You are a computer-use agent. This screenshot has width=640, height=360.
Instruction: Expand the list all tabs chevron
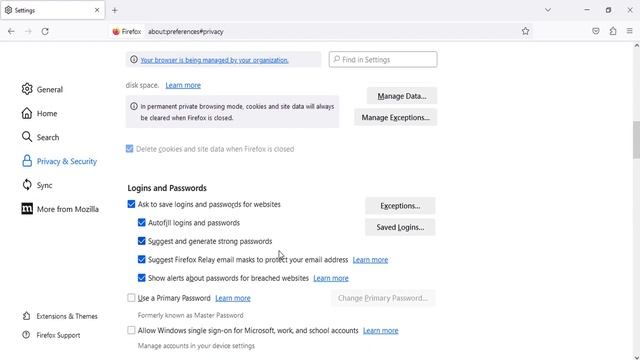click(x=548, y=10)
